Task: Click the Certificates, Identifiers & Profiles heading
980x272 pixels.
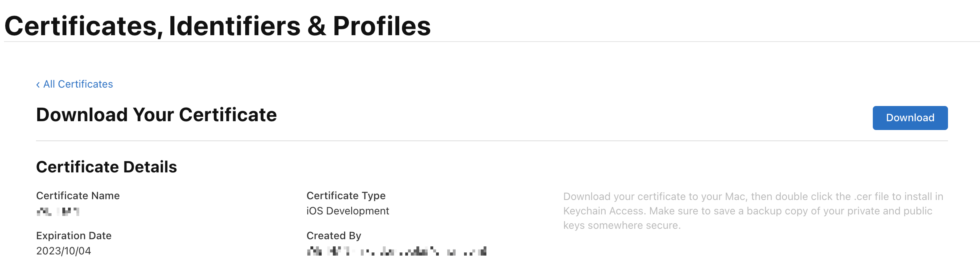Action: (x=218, y=26)
